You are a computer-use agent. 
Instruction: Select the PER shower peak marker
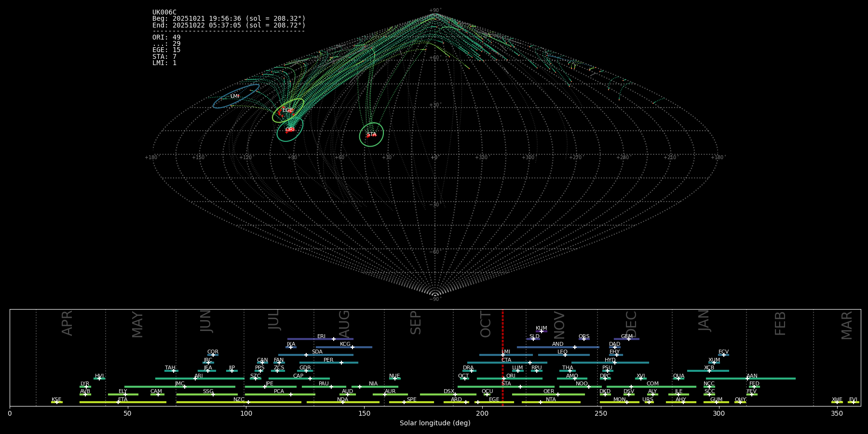(x=341, y=363)
